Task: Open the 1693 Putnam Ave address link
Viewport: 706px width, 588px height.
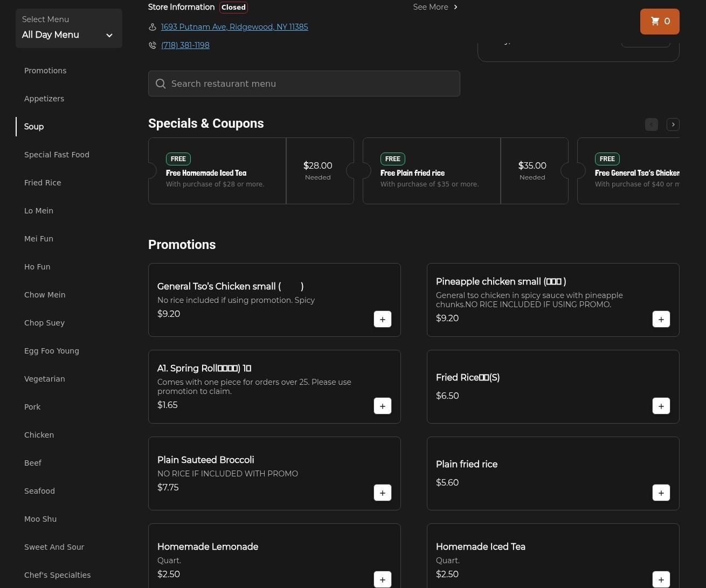Action: [x=234, y=27]
